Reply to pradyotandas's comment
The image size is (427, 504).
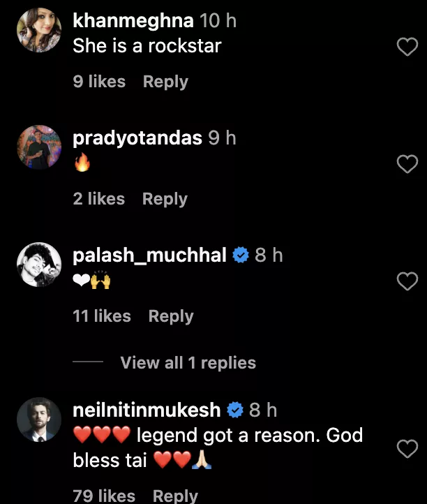click(x=165, y=199)
